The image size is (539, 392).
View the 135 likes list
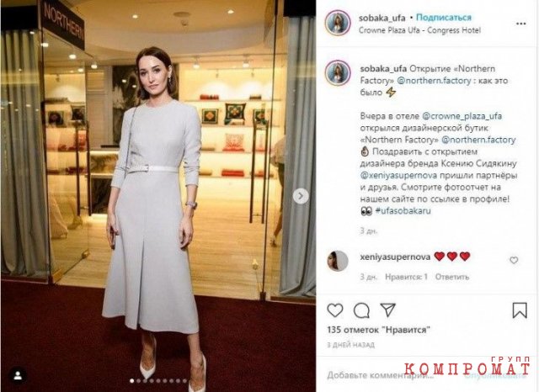click(x=378, y=330)
